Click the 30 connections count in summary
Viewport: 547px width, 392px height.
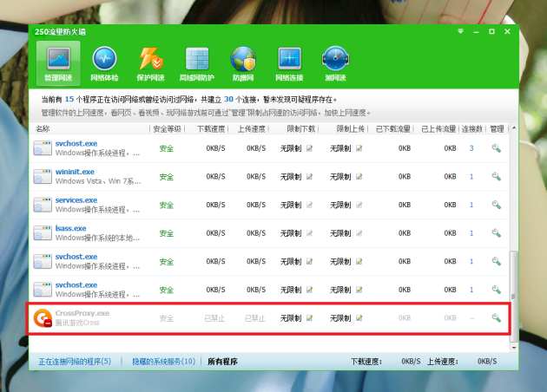click(228, 100)
